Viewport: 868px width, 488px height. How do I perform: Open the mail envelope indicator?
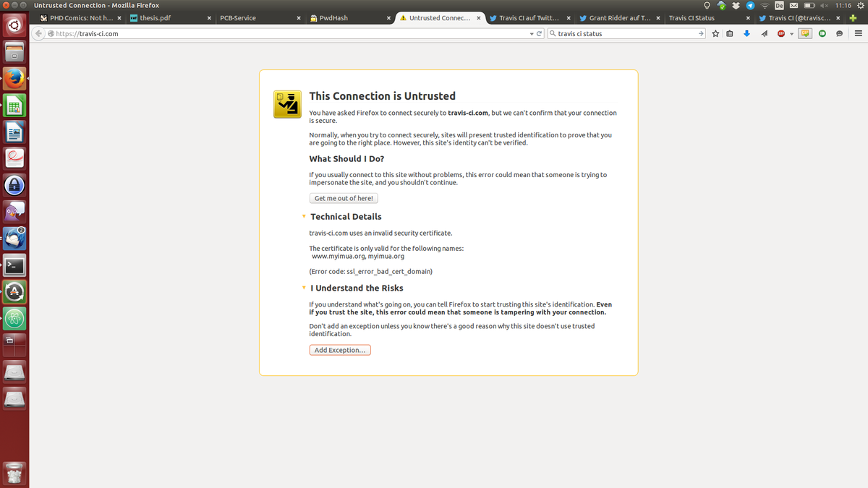coord(793,6)
